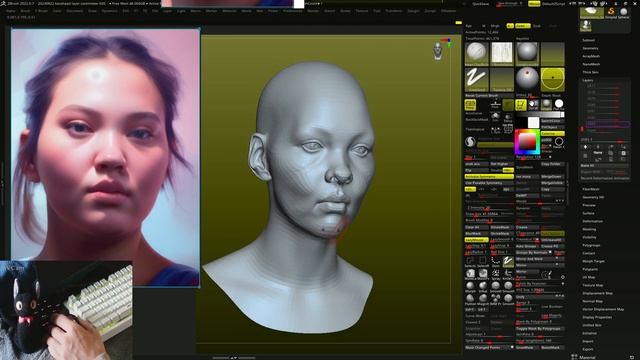This screenshot has height=360, width=640.
Task: Toggle the Floor grid icon
Action: 496,105
